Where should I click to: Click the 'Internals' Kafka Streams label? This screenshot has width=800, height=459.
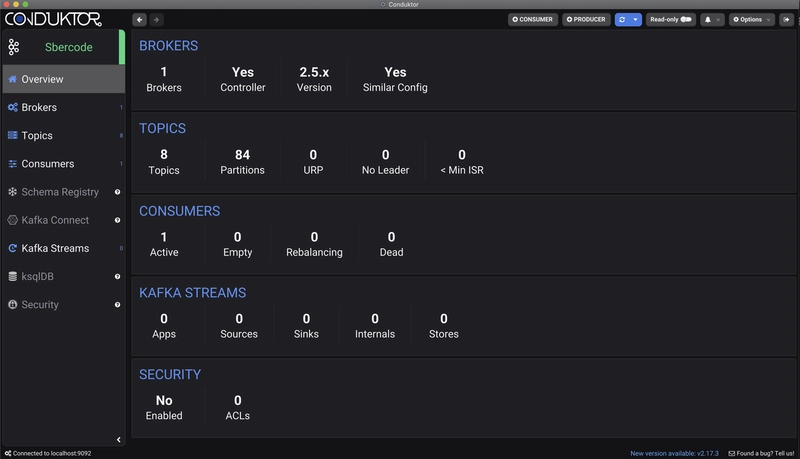(x=375, y=334)
